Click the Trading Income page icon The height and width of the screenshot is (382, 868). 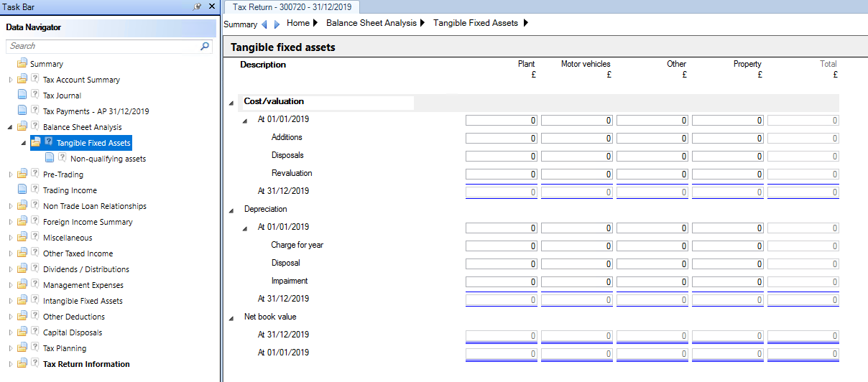[x=22, y=190]
